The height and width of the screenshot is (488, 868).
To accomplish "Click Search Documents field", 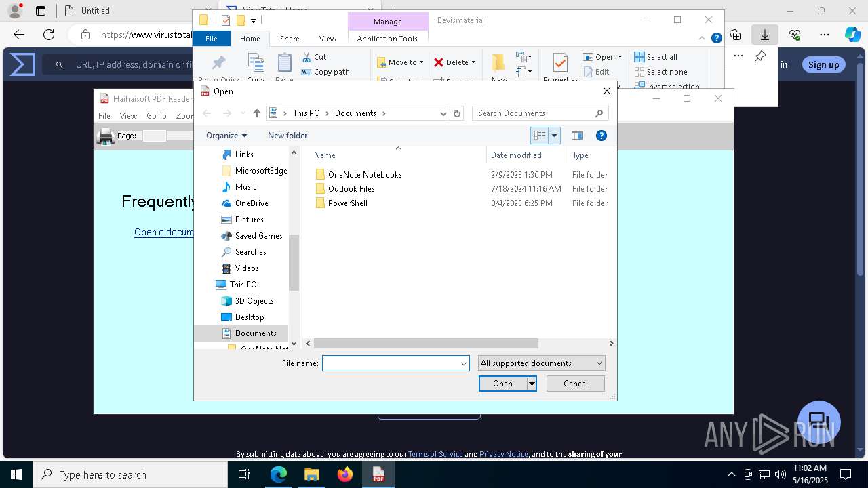I will tap(540, 113).
